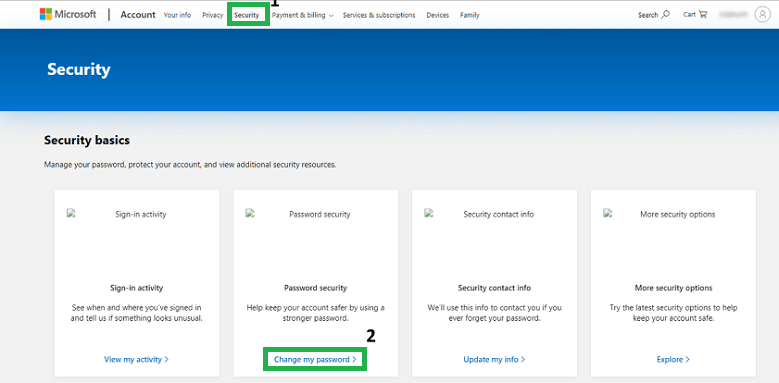Click the bold Security contact info card title
779x383 pixels.
(494, 288)
